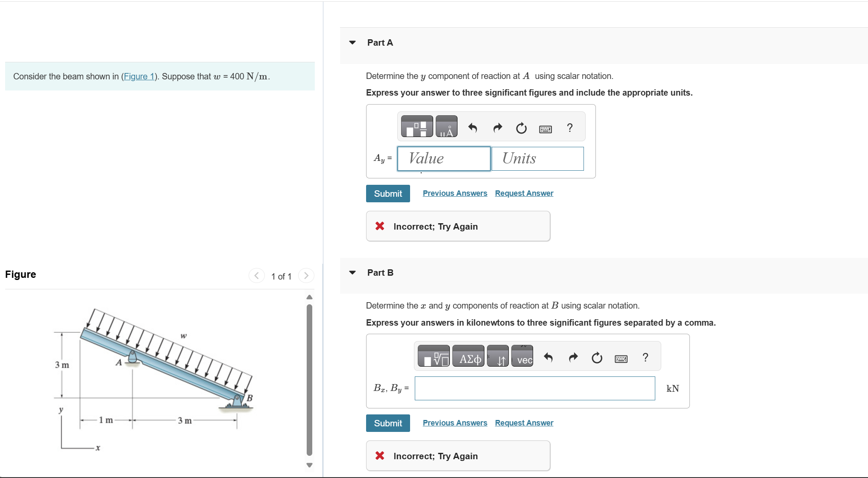
Task: Collapse the Part B section
Action: pyautogui.click(x=352, y=272)
